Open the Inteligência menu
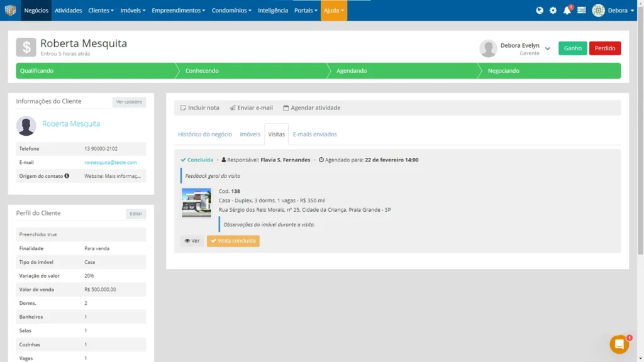The image size is (644, 362). pyautogui.click(x=273, y=10)
